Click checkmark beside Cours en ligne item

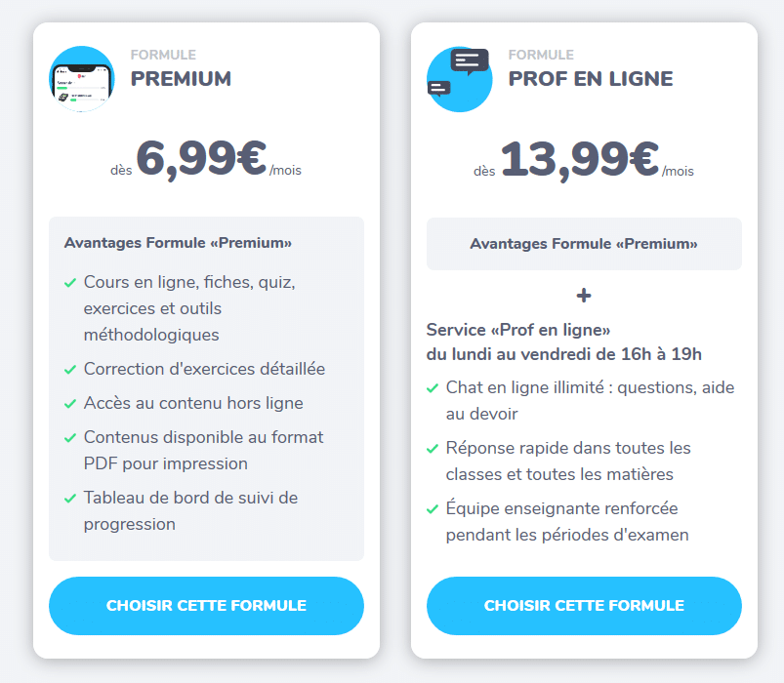(x=70, y=283)
